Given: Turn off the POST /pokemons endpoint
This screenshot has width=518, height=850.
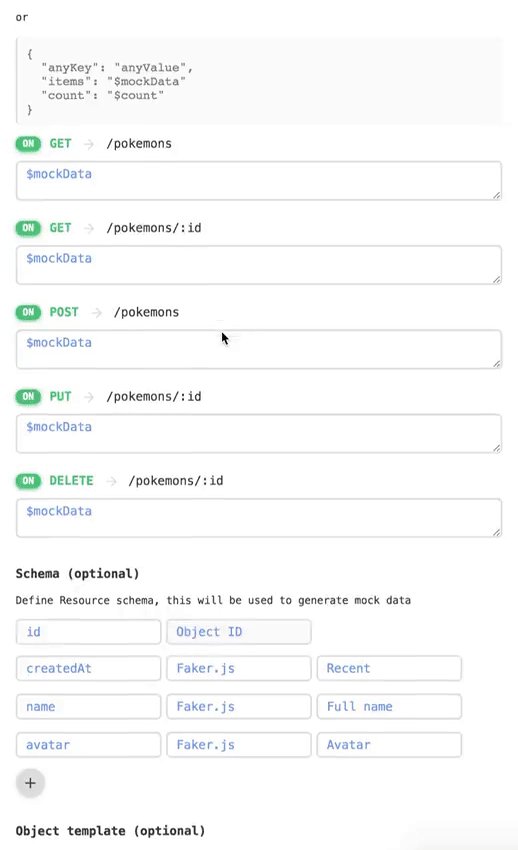Looking at the screenshot, I should 28,312.
